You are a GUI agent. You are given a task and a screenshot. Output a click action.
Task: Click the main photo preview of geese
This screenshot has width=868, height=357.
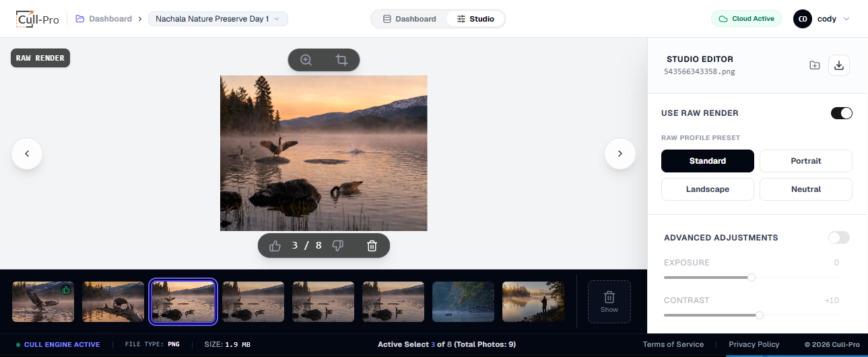point(324,153)
